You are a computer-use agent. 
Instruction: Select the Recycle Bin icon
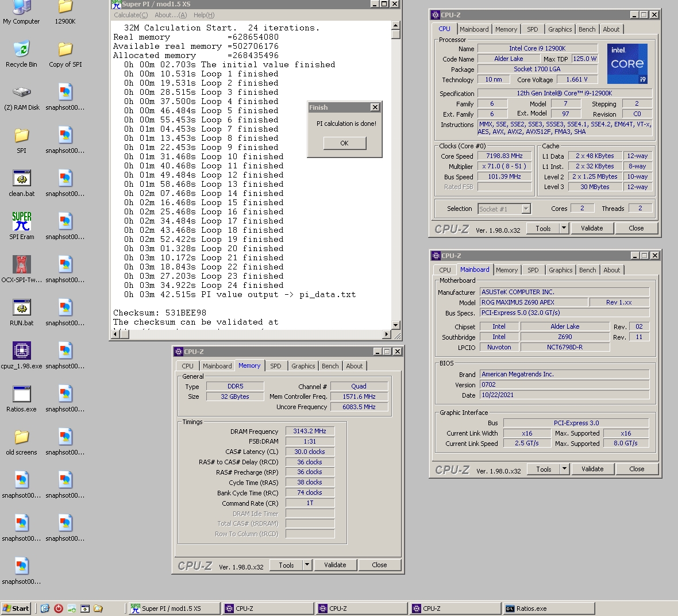(x=21, y=49)
